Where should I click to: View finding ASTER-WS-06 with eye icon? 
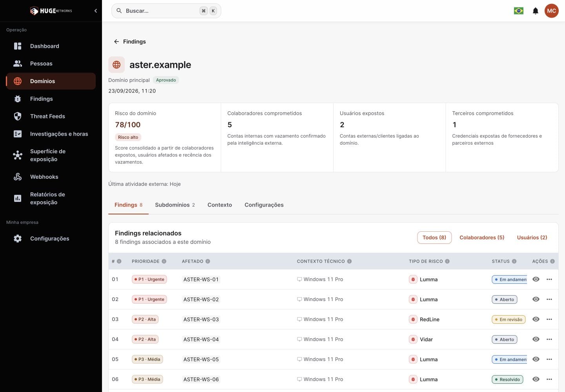tap(536, 379)
